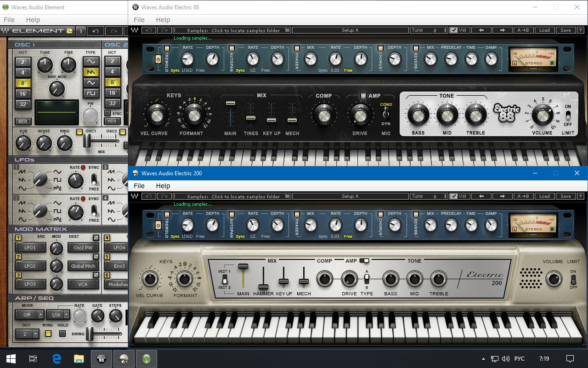The image size is (588, 368).
Task: Click the Waves logo in the Electric 88 toolbar
Action: [x=135, y=30]
